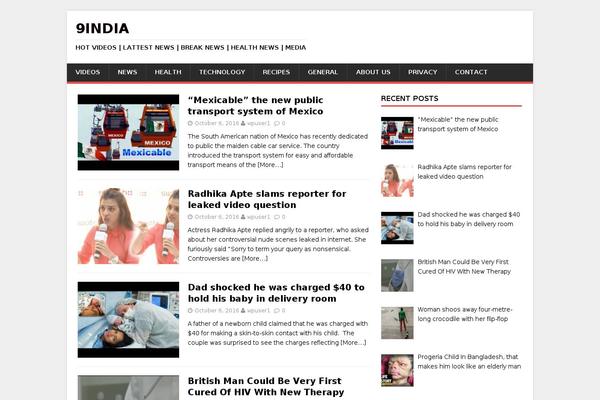Open main headline "Mexicable" the new public transport

255,106
